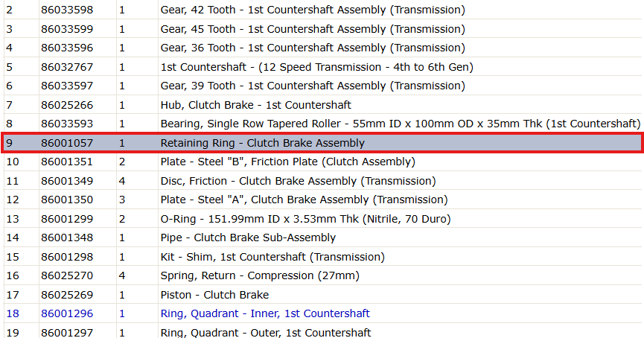Select the Hub, Clutch Brake row

pyautogui.click(x=322, y=105)
